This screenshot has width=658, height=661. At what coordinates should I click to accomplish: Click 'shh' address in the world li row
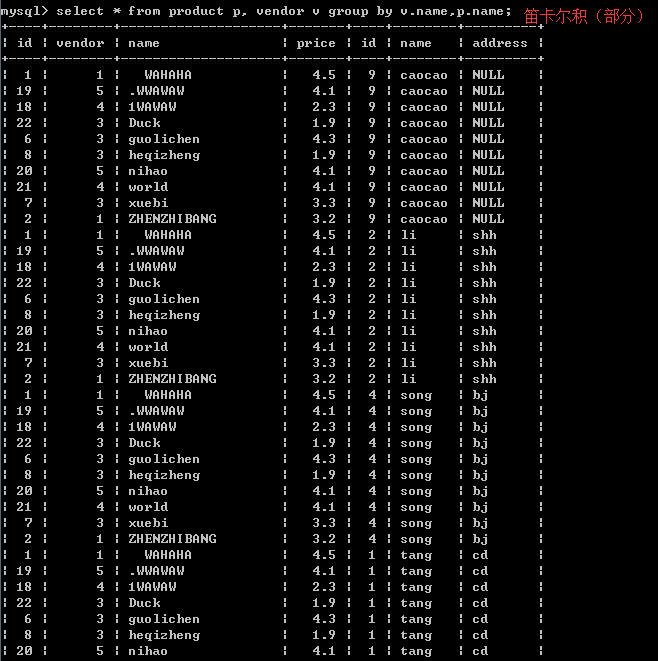click(x=484, y=347)
